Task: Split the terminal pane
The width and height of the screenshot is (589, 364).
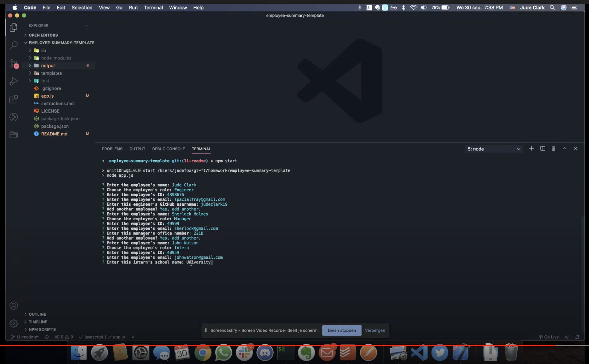Action: 543,148
